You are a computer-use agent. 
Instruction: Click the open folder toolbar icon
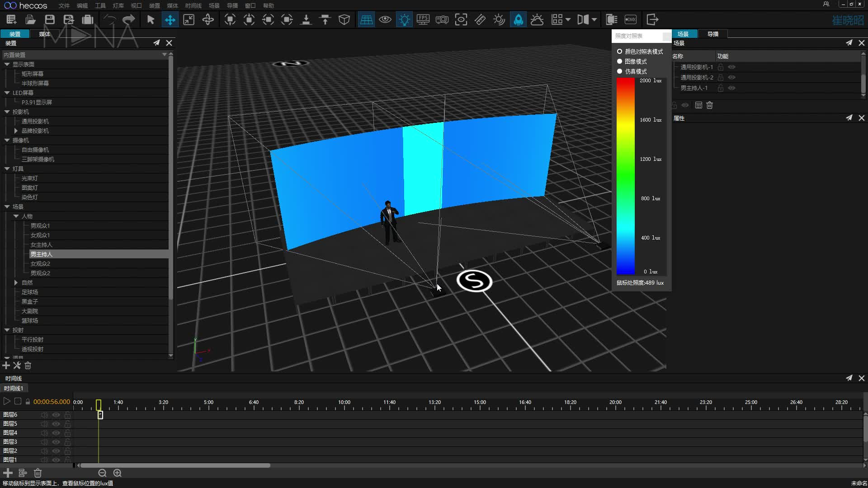point(30,19)
